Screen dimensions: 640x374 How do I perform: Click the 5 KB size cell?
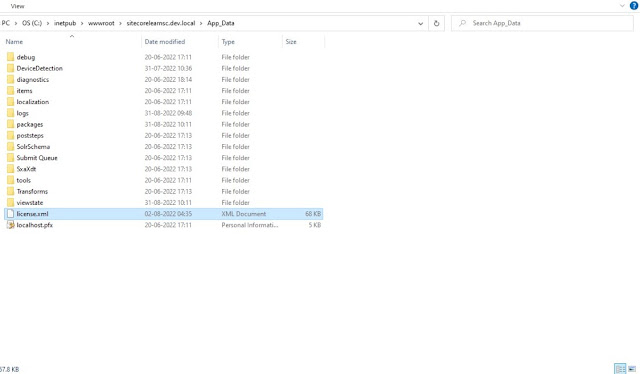[x=315, y=225]
